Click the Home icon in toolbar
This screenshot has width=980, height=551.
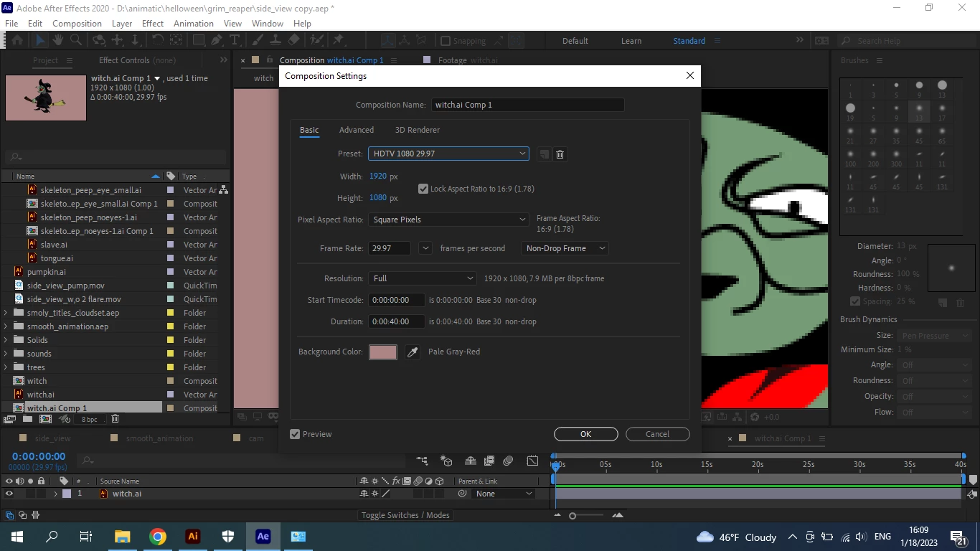click(17, 40)
